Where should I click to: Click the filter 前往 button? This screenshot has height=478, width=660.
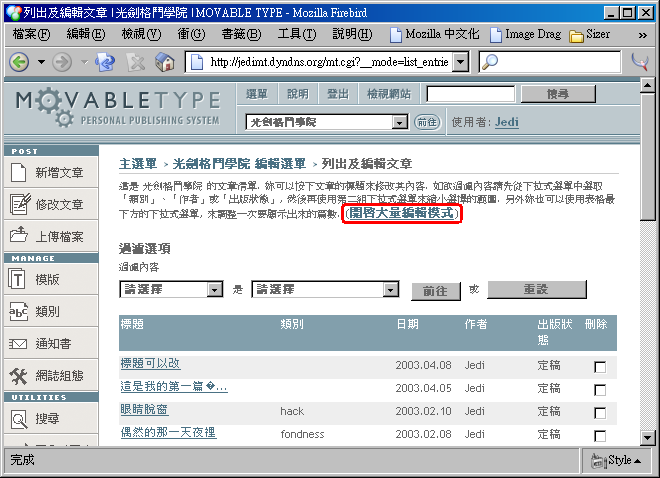436,291
